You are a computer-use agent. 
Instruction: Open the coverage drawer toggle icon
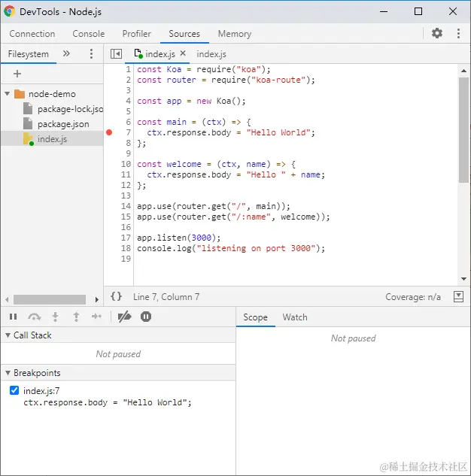458,296
